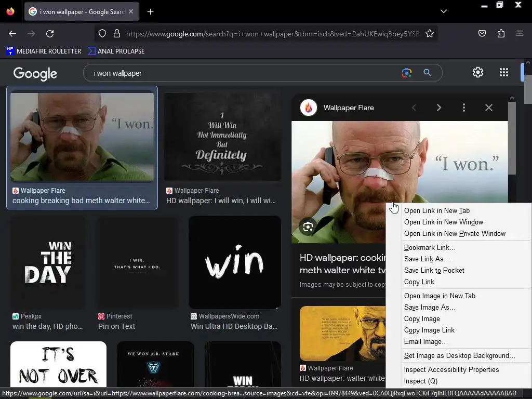This screenshot has width=532, height=399.
Task: Click the magnifier search icon
Action: [x=427, y=73]
